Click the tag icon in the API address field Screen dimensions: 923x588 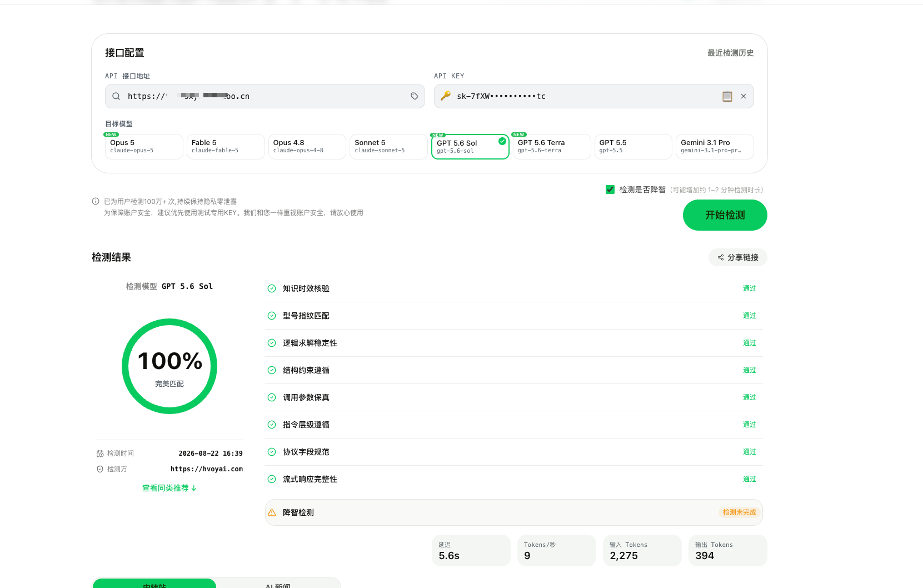[x=414, y=96]
